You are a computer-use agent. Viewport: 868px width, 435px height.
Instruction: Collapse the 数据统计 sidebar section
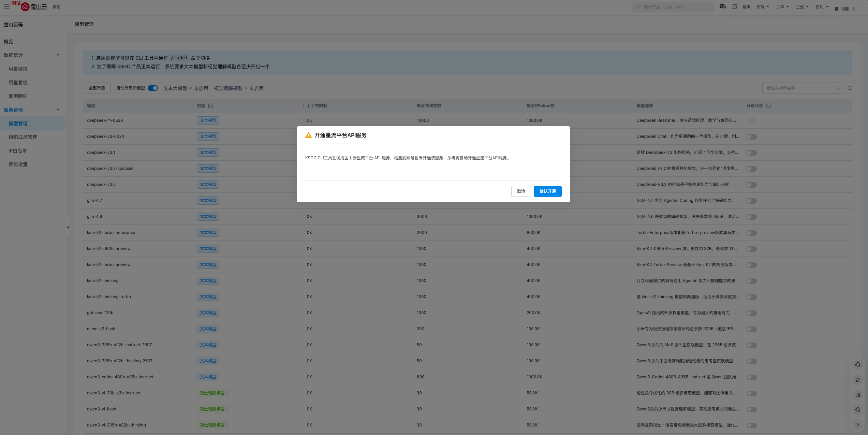point(58,55)
